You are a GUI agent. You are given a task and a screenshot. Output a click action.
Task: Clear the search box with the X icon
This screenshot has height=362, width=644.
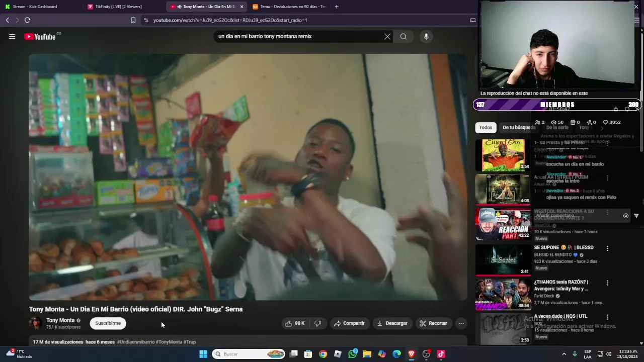click(387, 36)
